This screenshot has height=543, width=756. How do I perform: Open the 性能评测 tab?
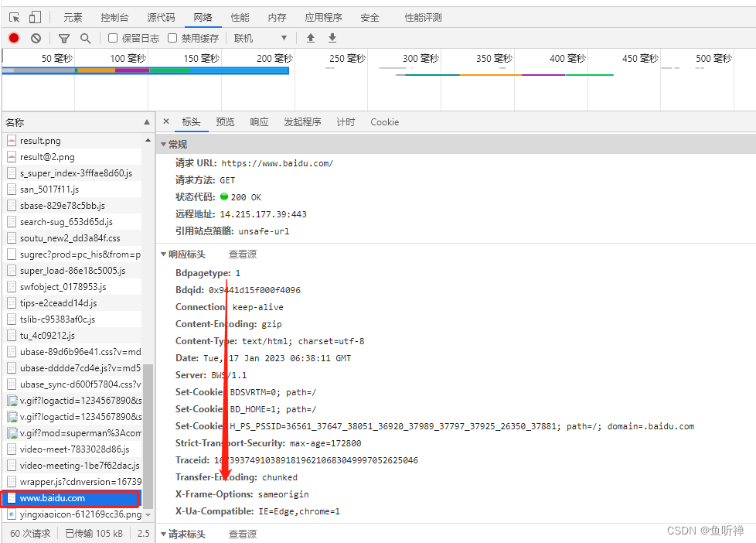click(423, 18)
